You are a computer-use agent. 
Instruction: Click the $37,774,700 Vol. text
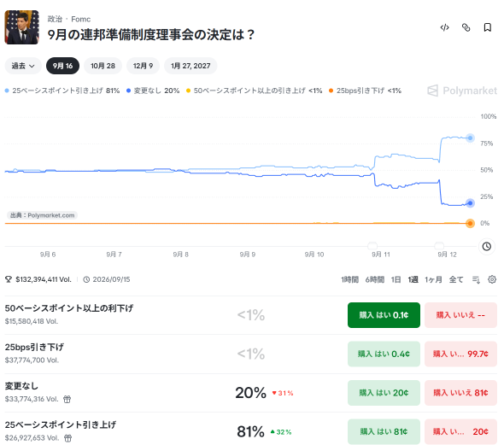[x=32, y=360]
